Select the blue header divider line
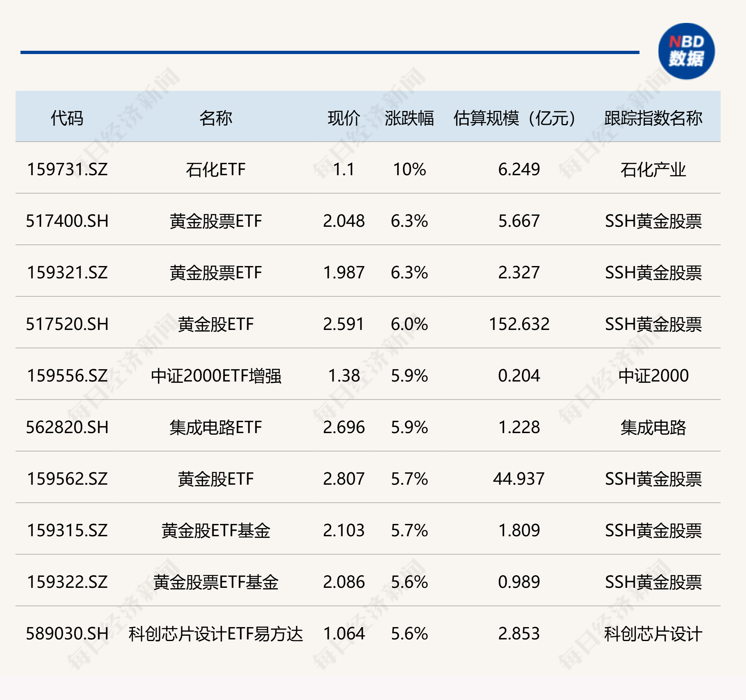This screenshot has height=700, width=746. point(330,51)
